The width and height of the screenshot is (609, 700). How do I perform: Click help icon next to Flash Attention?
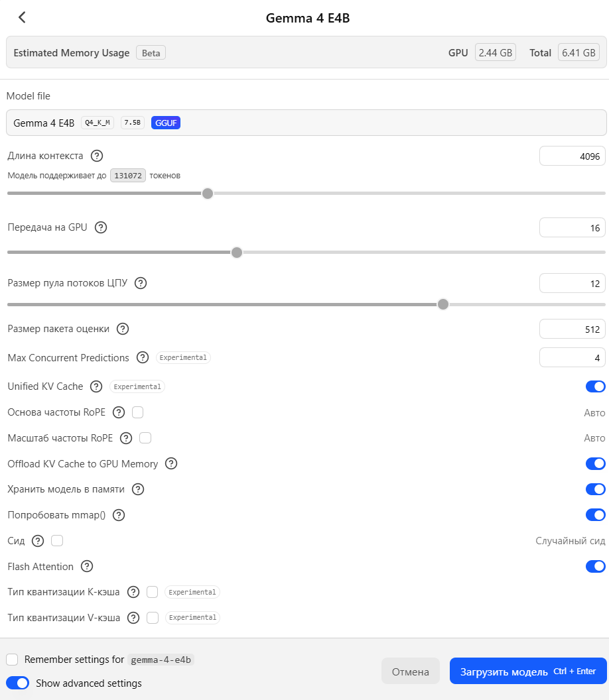tap(87, 567)
